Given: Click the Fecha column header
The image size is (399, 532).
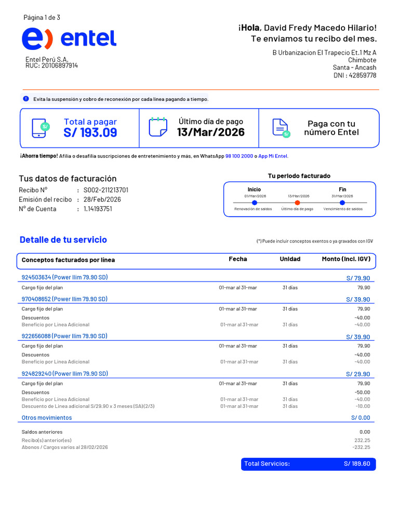Looking at the screenshot, I should (x=238, y=259).
